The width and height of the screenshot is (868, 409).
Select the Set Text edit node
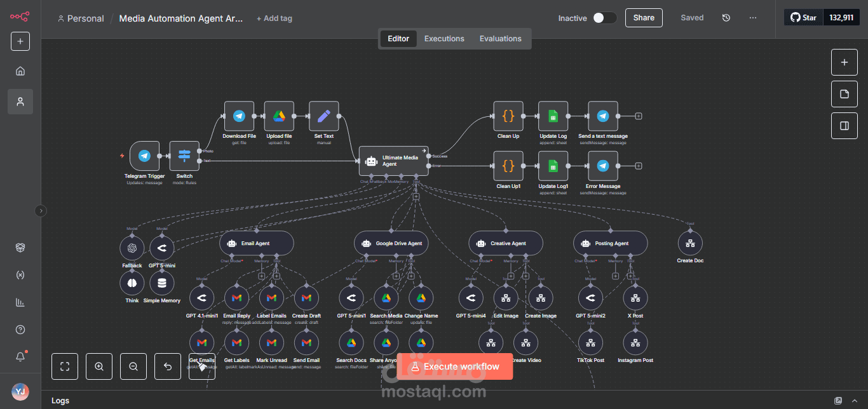(324, 116)
